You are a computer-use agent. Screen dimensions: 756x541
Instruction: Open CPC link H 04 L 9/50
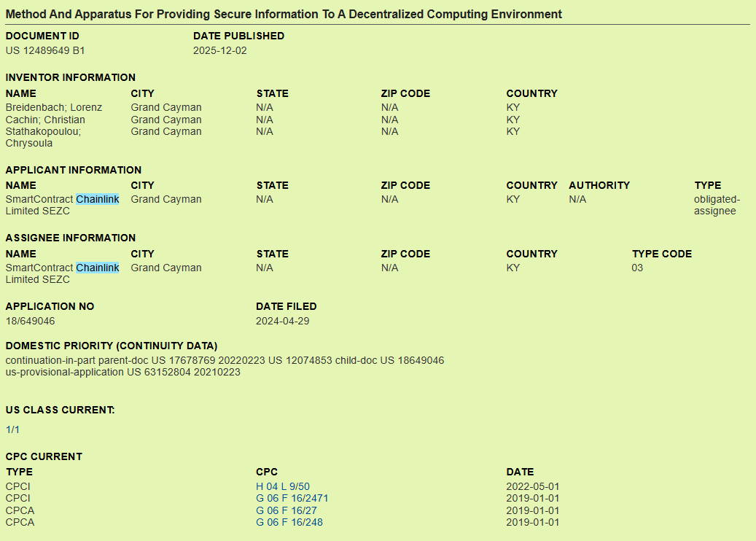(283, 486)
